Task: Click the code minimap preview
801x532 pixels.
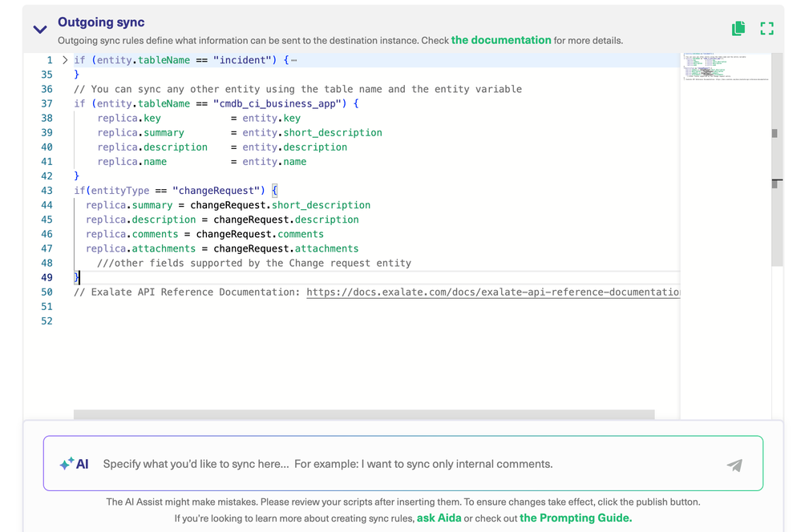Action: [724, 68]
